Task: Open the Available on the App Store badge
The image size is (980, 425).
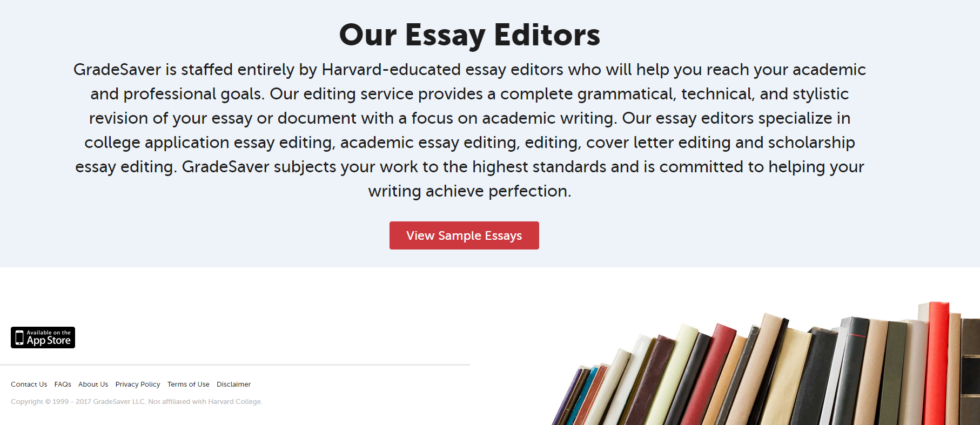Action: coord(43,338)
